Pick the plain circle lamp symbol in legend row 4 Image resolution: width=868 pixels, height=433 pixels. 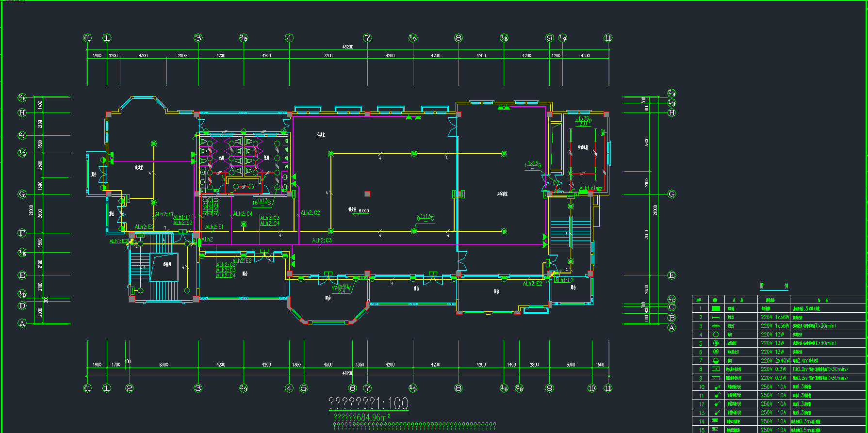click(716, 335)
